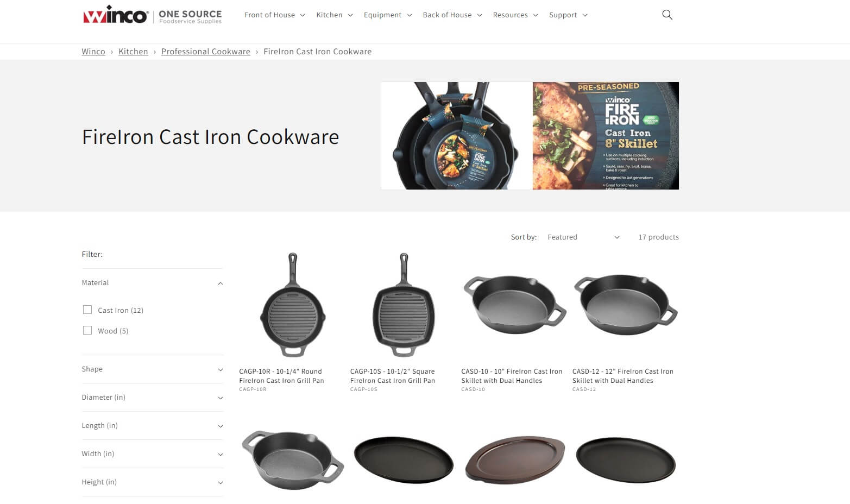The height and width of the screenshot is (504, 850).
Task: Expand the Height (in) filter
Action: coord(152,482)
